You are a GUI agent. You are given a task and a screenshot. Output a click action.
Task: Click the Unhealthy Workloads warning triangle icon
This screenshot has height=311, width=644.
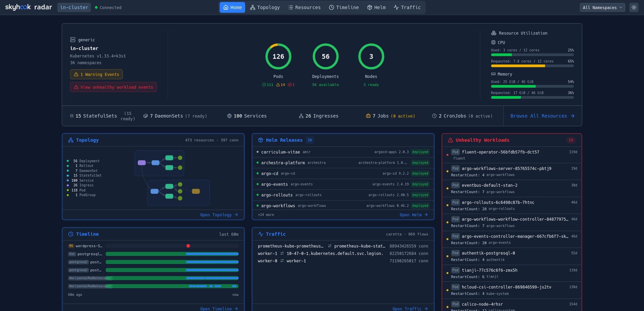(x=450, y=140)
